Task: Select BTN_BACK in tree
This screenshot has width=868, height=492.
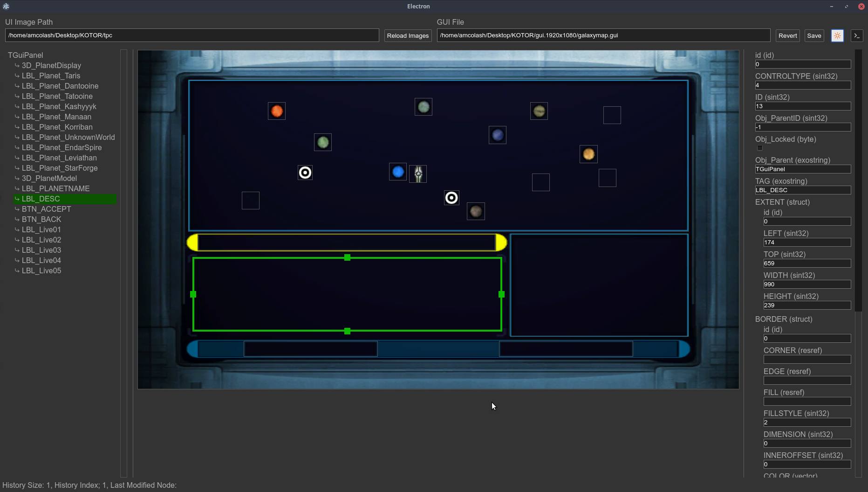Action: click(41, 219)
